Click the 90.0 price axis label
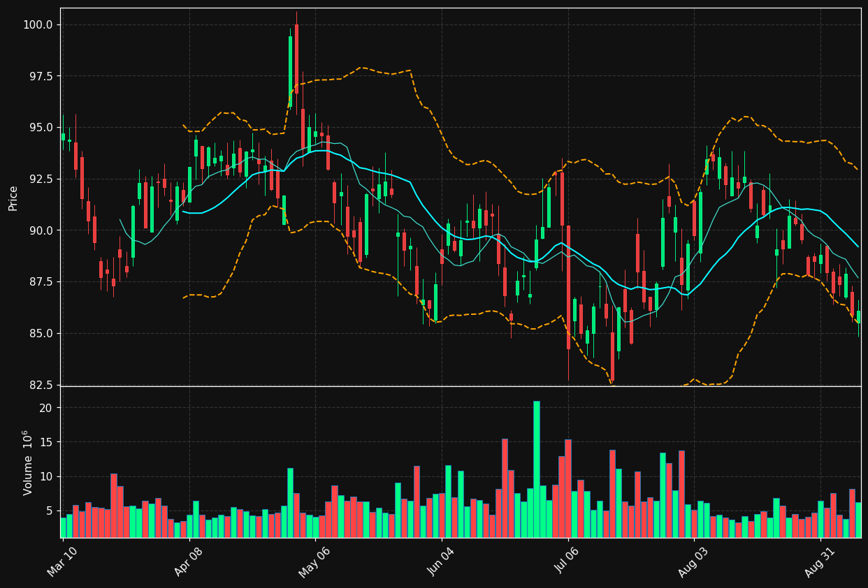Viewport: 868px width, 588px height. (41, 230)
